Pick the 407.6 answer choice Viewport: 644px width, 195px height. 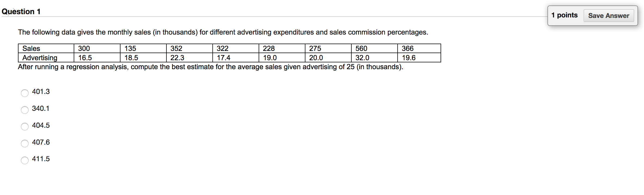point(25,143)
